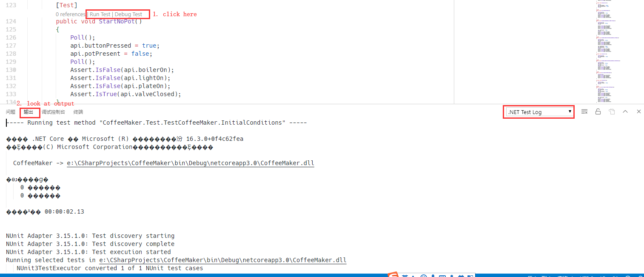Image resolution: width=644 pixels, height=277 pixels.
Task: Toggle Chinese/English mode on the Sogou bar
Action: click(405, 274)
